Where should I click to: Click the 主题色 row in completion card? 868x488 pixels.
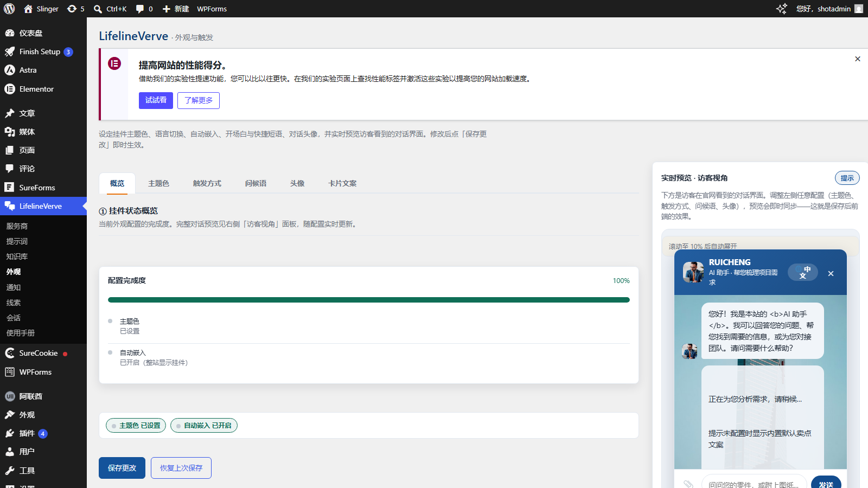click(369, 326)
